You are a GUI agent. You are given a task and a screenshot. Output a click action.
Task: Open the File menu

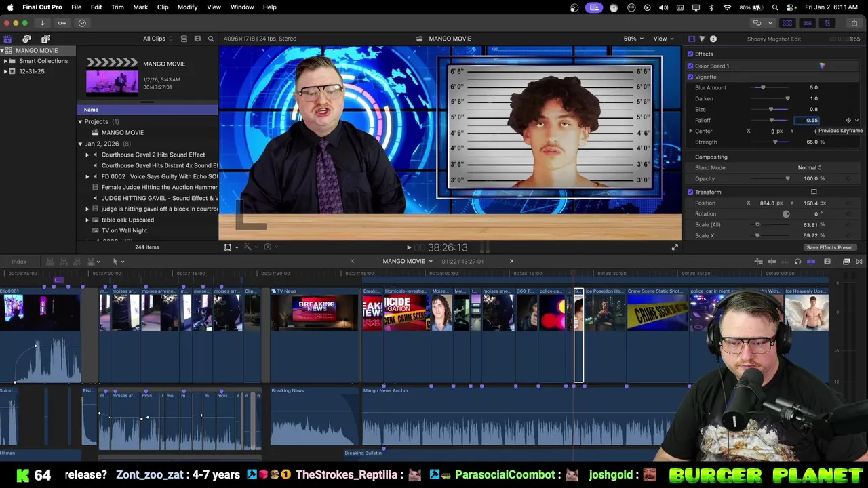[x=76, y=7]
